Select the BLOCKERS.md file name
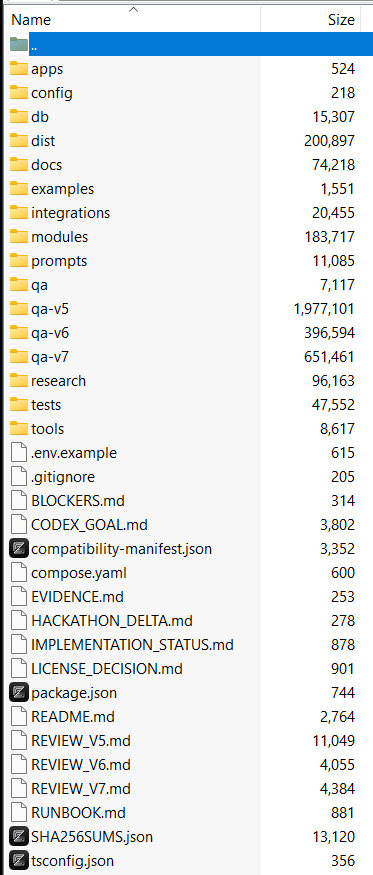The image size is (373, 875). point(78,501)
